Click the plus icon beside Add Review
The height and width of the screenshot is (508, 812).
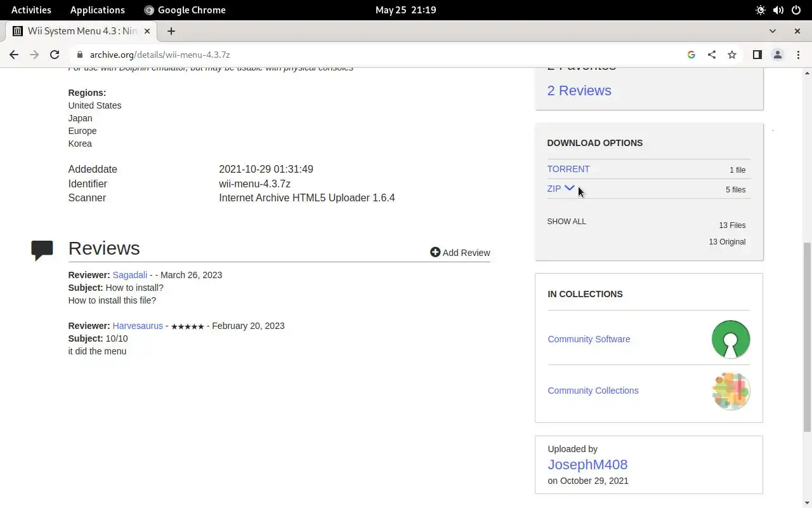pyautogui.click(x=435, y=252)
